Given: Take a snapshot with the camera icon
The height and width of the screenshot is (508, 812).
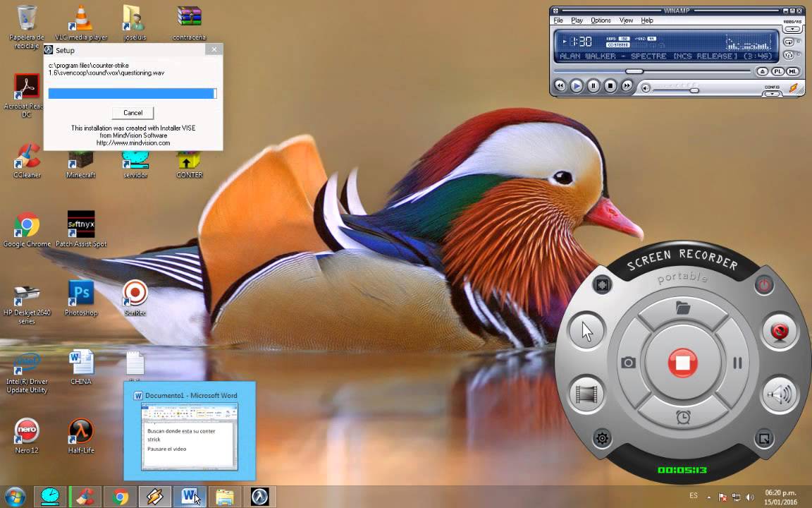Looking at the screenshot, I should [x=628, y=363].
